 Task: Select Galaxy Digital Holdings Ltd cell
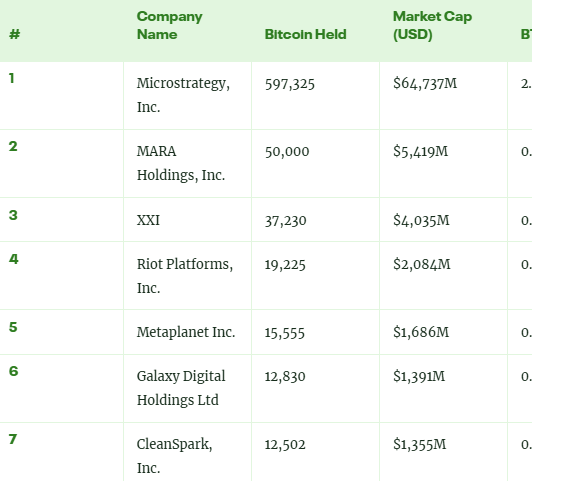point(181,388)
